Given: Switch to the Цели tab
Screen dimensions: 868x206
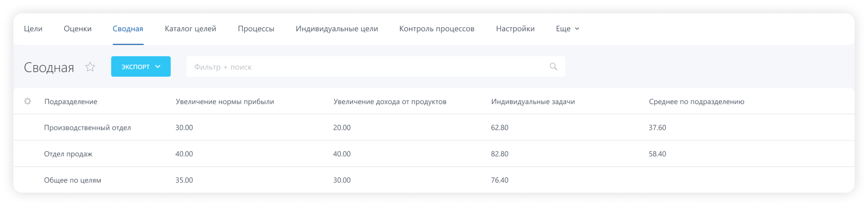Looking at the screenshot, I should click(33, 29).
